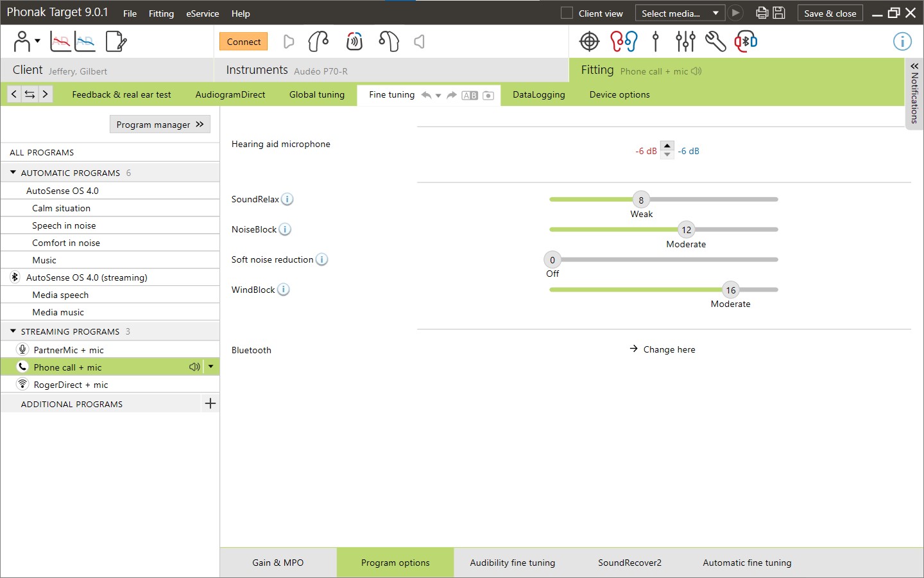Image resolution: width=924 pixels, height=578 pixels.
Task: Open the Select media dropdown
Action: [x=680, y=13]
